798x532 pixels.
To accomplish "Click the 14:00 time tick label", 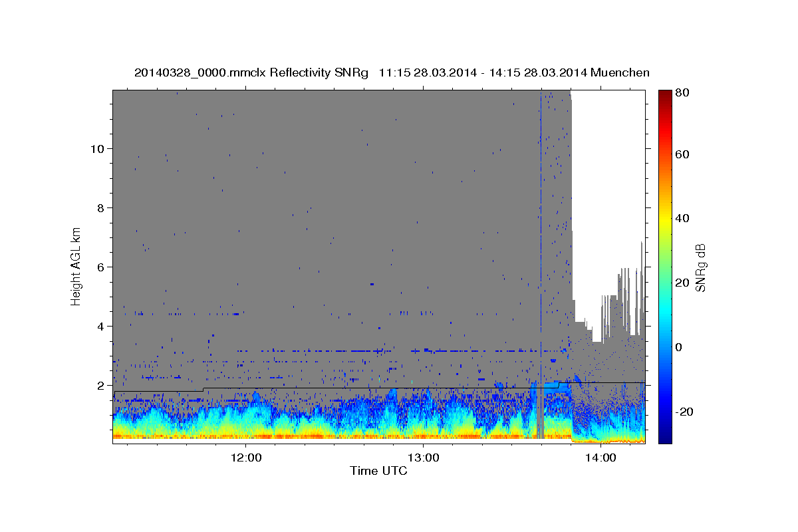I will pyautogui.click(x=600, y=458).
